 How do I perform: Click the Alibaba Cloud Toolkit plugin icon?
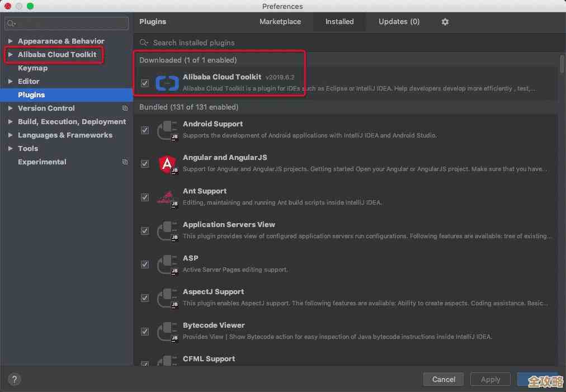(167, 83)
